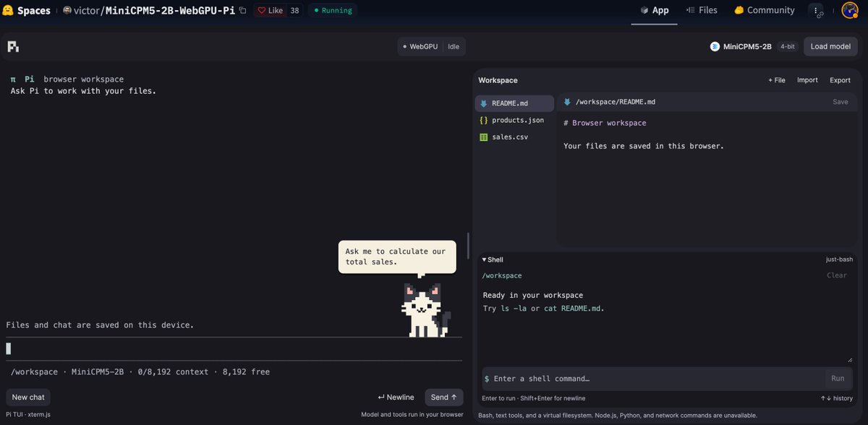Open the MiniCPM5-2B-WebGPU-Pi space link

170,11
